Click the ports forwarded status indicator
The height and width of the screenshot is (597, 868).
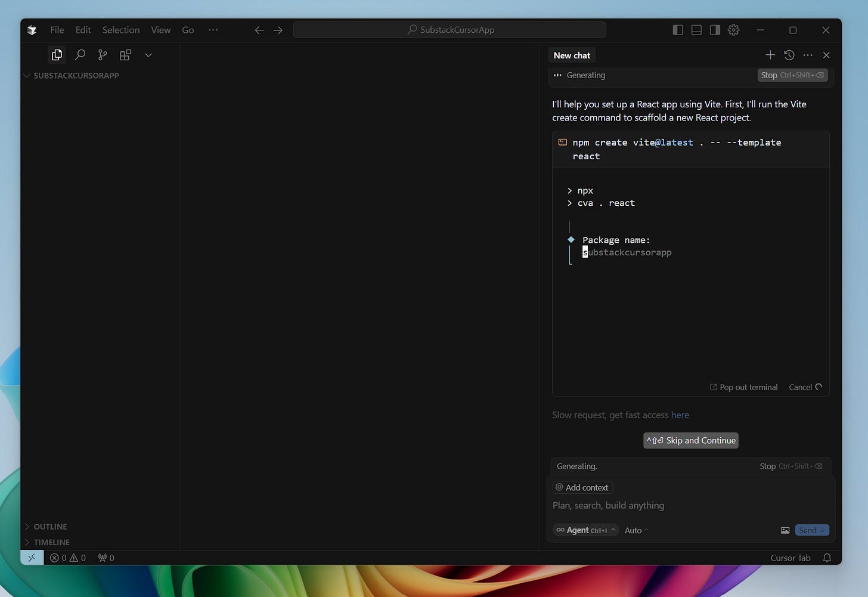click(x=106, y=558)
